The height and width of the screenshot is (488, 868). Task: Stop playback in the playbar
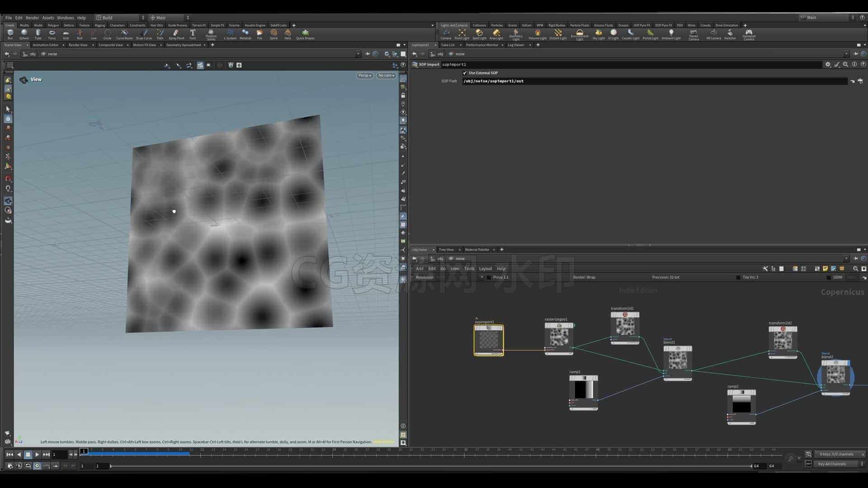point(28,454)
